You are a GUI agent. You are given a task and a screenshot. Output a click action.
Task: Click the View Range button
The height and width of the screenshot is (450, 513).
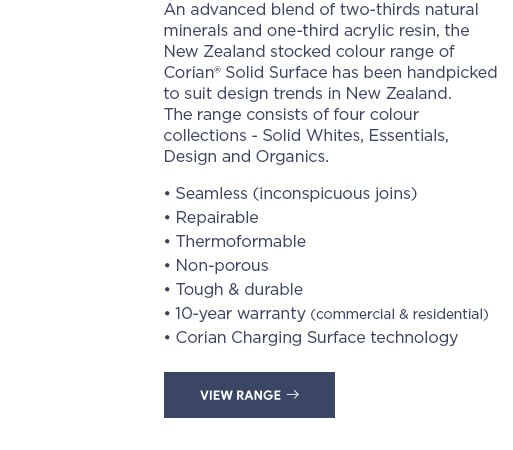point(249,395)
